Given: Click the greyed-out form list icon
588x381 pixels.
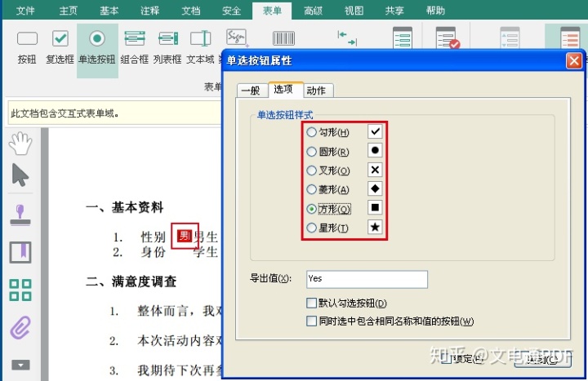Looking at the screenshot, I should (510, 38).
